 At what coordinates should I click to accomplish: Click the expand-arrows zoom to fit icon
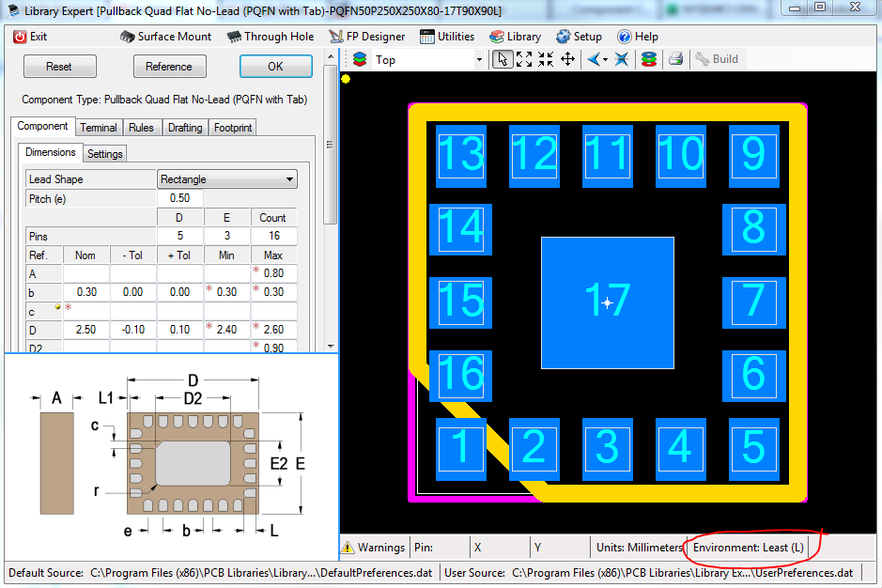click(x=524, y=59)
